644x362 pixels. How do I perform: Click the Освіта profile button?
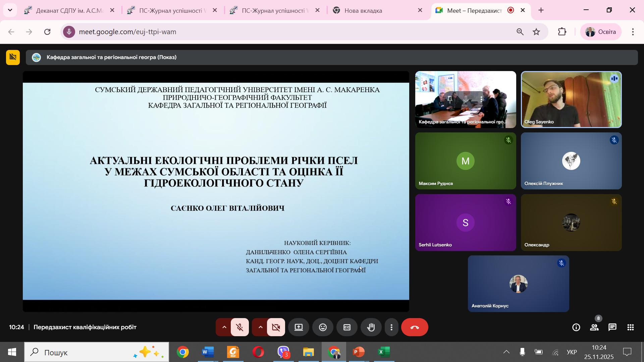click(x=601, y=32)
